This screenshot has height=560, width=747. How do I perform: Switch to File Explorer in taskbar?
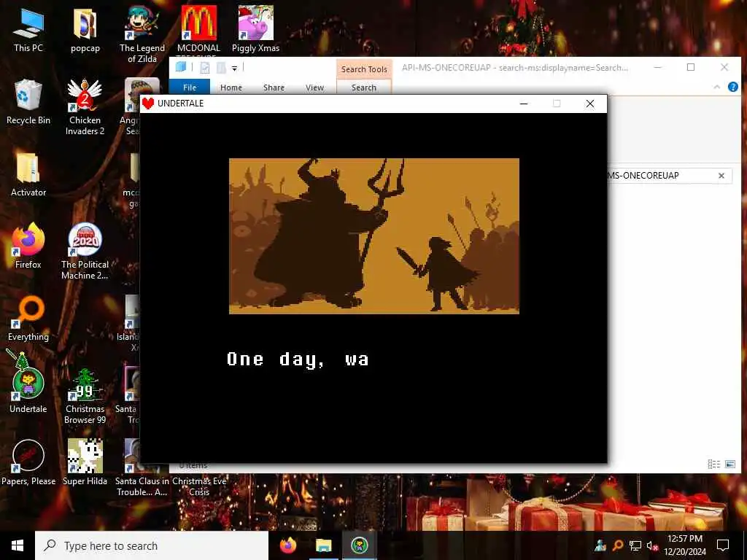[323, 545]
